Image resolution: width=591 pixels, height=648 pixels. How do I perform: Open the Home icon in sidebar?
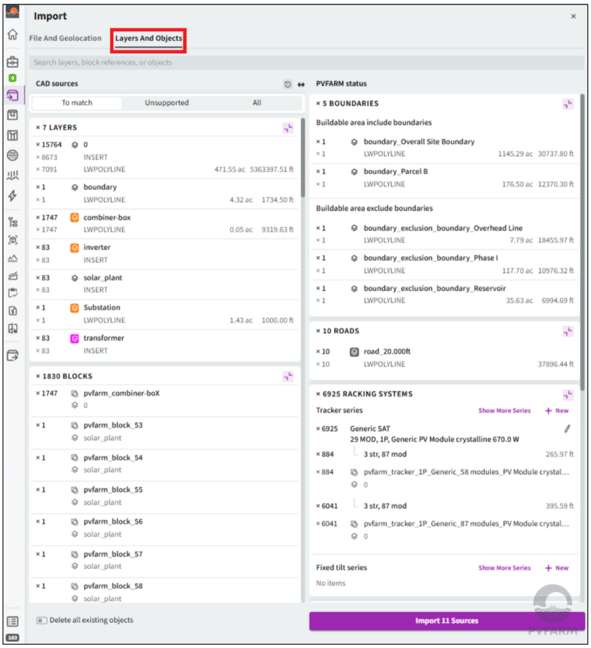pyautogui.click(x=13, y=34)
